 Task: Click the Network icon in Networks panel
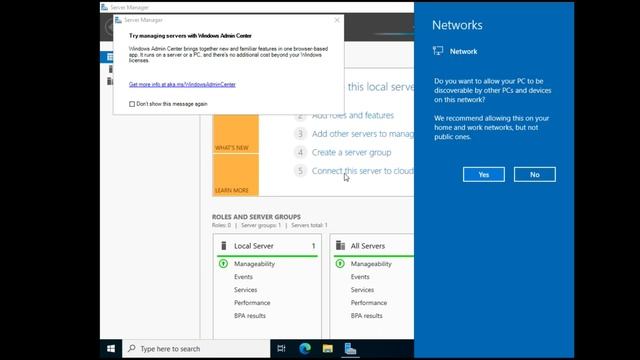point(438,51)
